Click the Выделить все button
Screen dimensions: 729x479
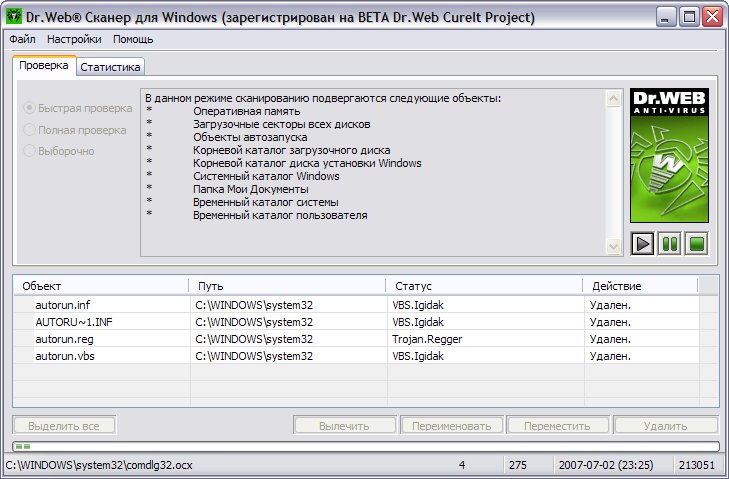[x=64, y=426]
